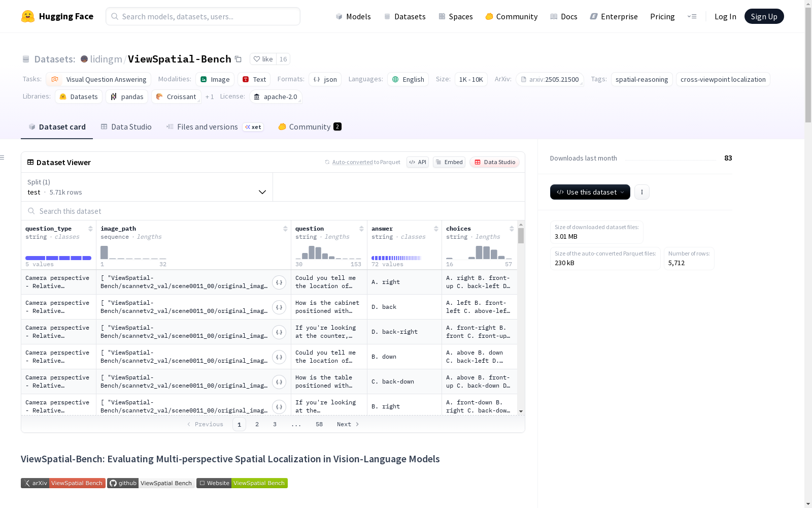812x508 pixels.
Task: Expand JSON of the 'B. right' row image_path
Action: pyautogui.click(x=279, y=407)
